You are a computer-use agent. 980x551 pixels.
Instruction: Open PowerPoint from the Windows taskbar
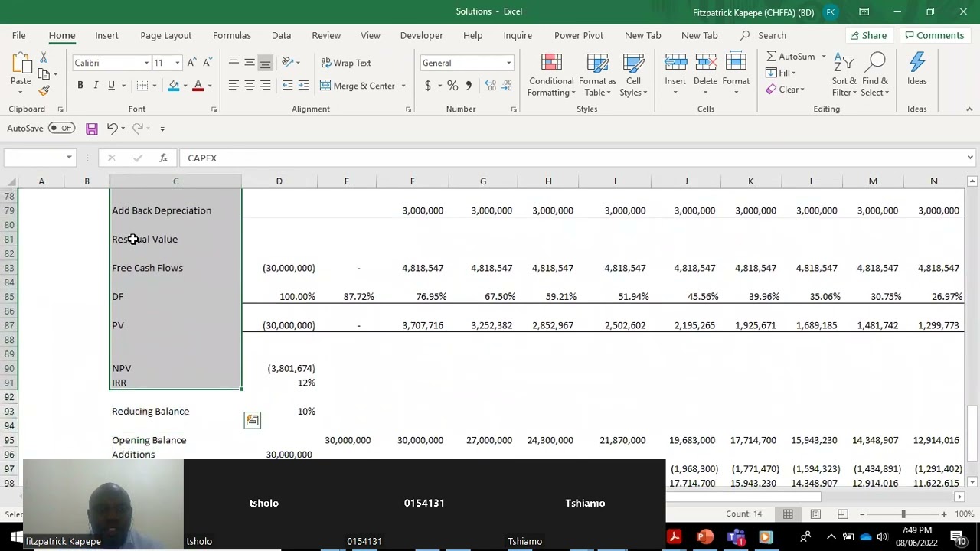coord(705,537)
